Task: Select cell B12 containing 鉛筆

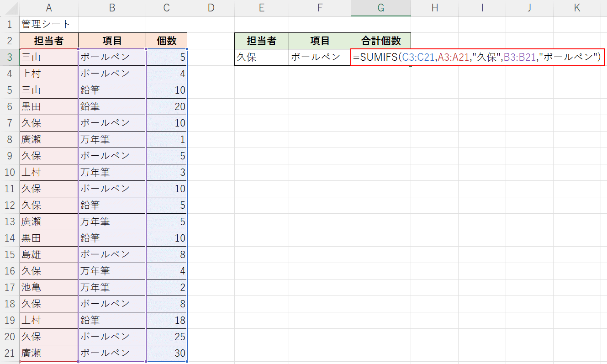Action: coord(112,205)
